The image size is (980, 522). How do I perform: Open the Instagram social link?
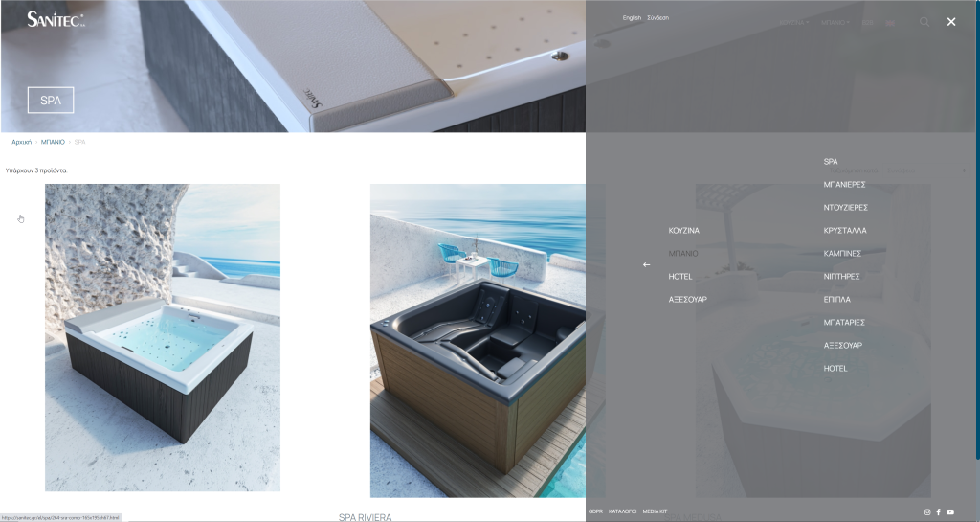[926, 512]
